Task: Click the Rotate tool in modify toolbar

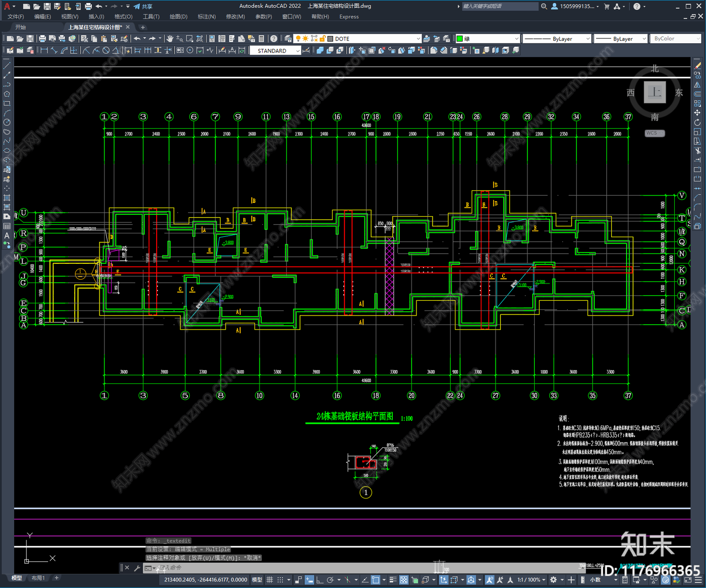Action: pos(698,122)
